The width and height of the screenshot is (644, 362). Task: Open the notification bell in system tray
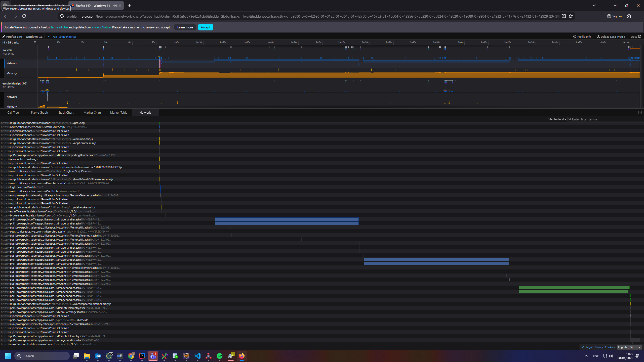637,356
